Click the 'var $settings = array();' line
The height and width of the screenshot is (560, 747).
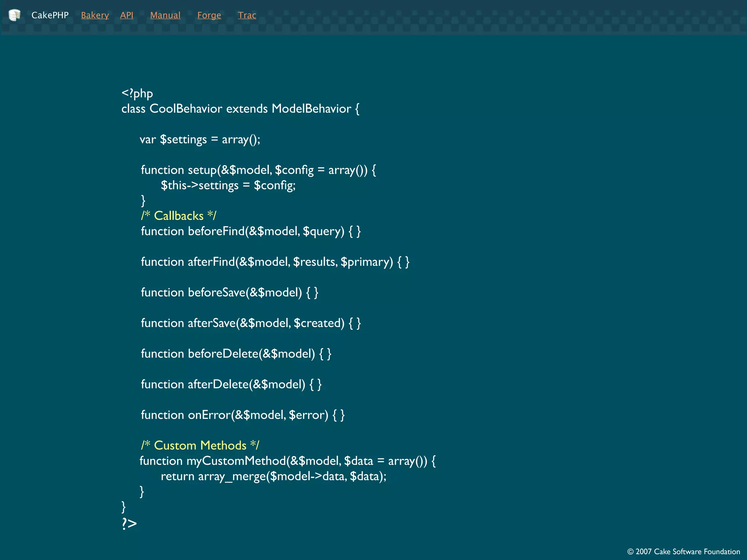(200, 139)
